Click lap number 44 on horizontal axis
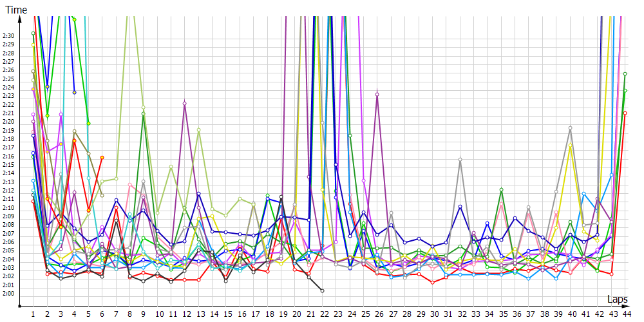 point(625,314)
